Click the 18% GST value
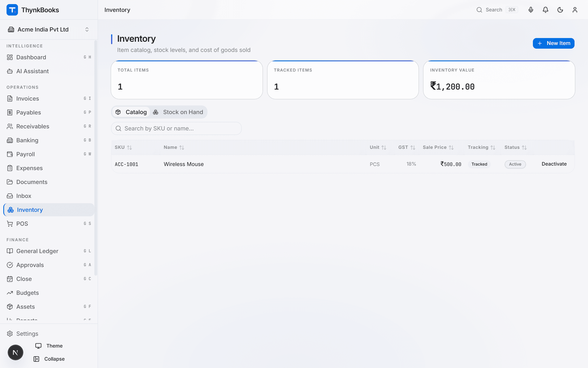588x368 pixels. 411,164
